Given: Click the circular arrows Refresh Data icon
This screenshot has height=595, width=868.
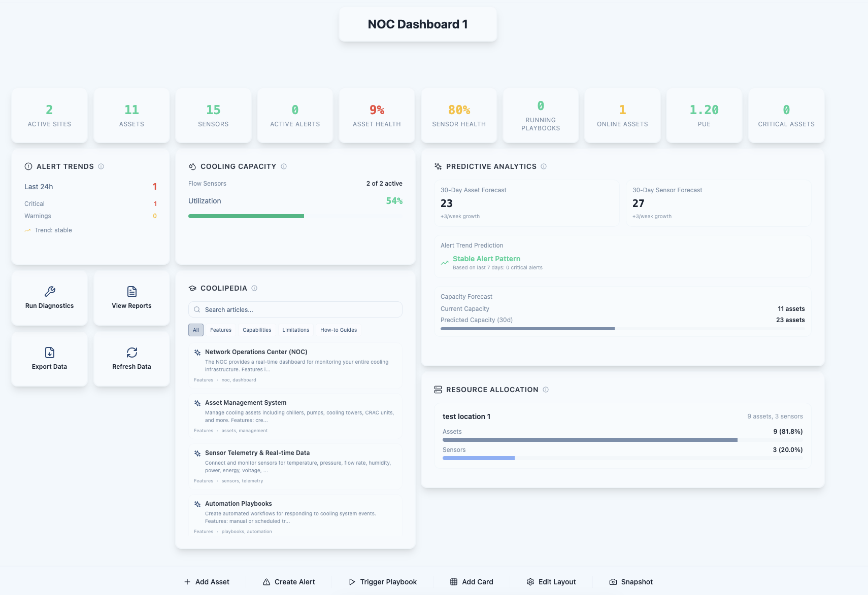Looking at the screenshot, I should pyautogui.click(x=132, y=353).
